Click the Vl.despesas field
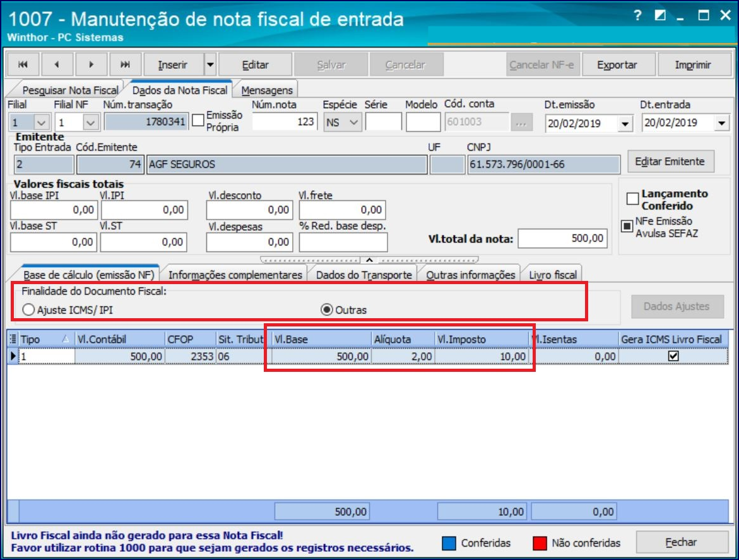This screenshot has height=560, width=739. 249,242
